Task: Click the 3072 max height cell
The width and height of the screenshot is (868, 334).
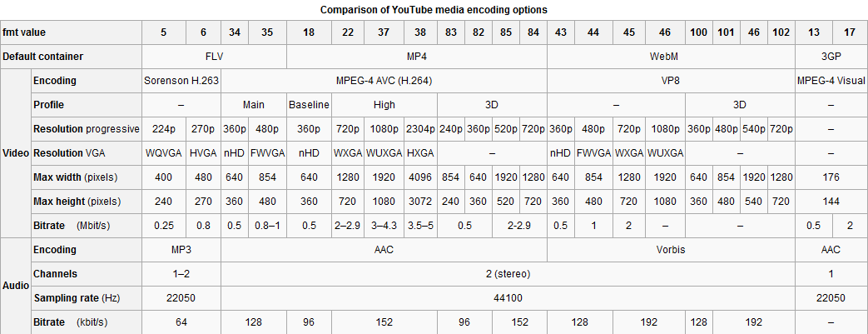Action: (420, 202)
